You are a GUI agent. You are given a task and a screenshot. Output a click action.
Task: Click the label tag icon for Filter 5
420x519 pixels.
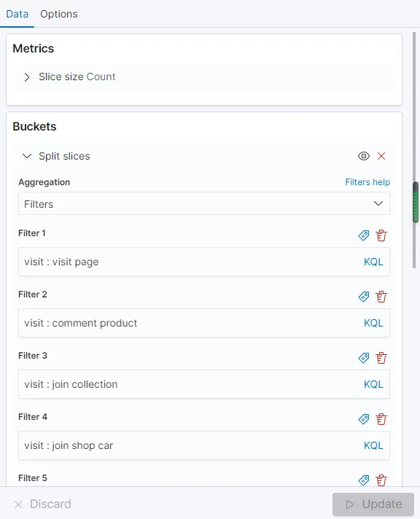point(364,480)
